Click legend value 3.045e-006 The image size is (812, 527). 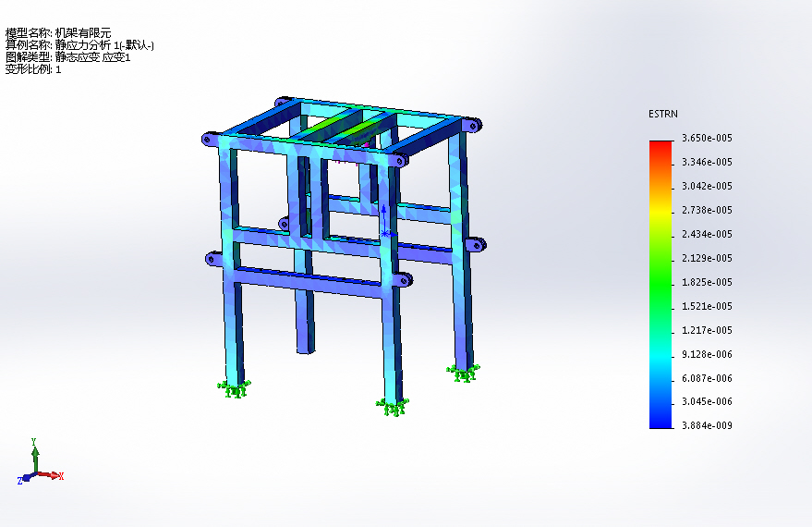(707, 401)
